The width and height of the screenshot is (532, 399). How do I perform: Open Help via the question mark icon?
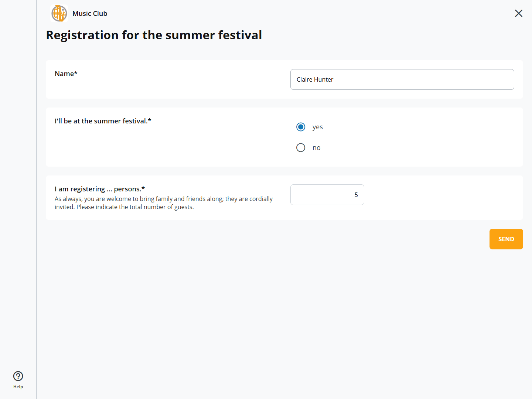tap(18, 376)
